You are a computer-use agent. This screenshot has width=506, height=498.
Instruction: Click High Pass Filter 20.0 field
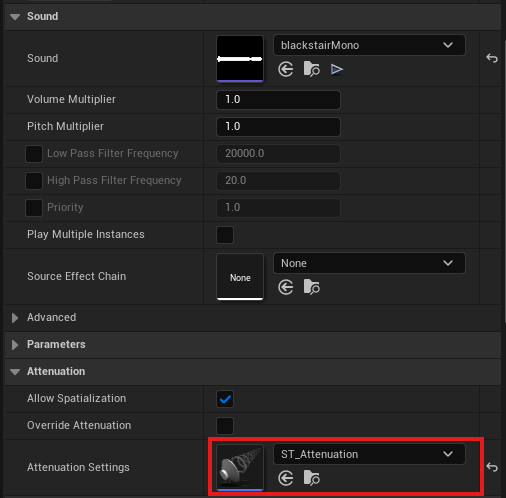278,181
